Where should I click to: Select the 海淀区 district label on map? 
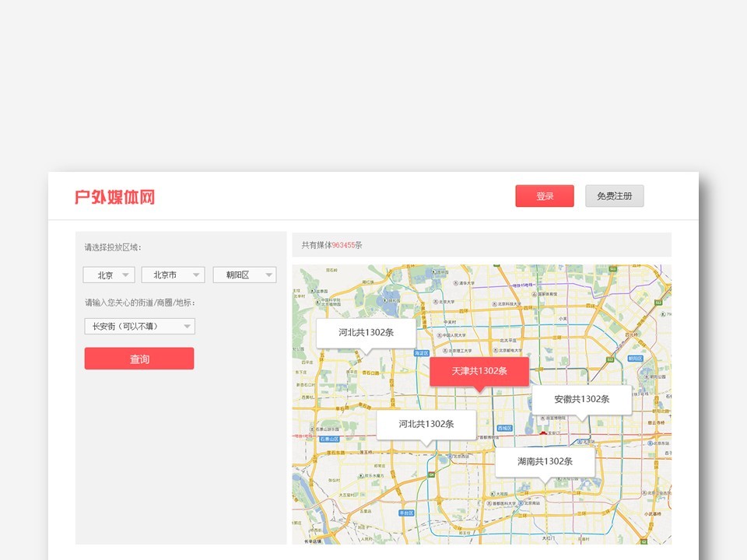pyautogui.click(x=421, y=352)
